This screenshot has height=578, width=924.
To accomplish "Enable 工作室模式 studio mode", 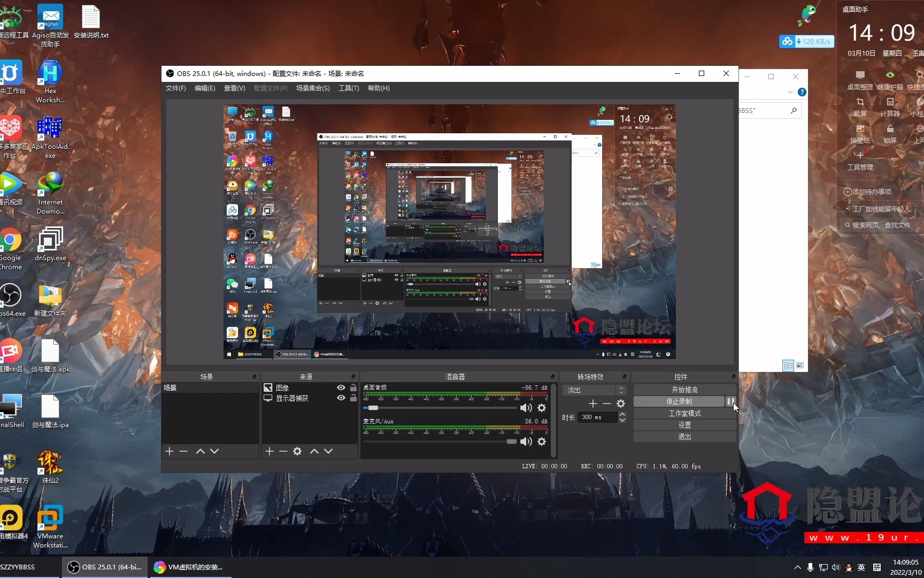I will pos(684,413).
